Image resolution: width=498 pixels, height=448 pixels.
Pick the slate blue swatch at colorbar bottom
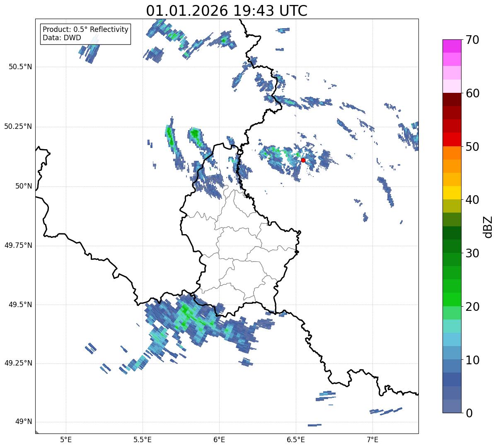pos(452,406)
